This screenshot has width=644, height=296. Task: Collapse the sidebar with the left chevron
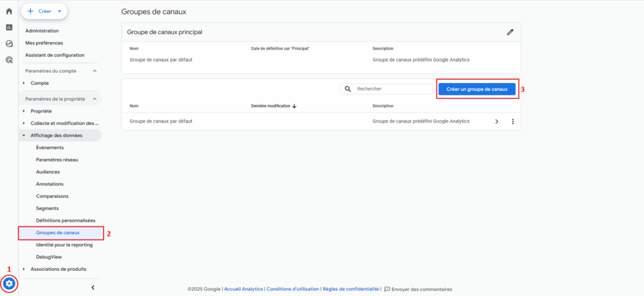(93, 287)
